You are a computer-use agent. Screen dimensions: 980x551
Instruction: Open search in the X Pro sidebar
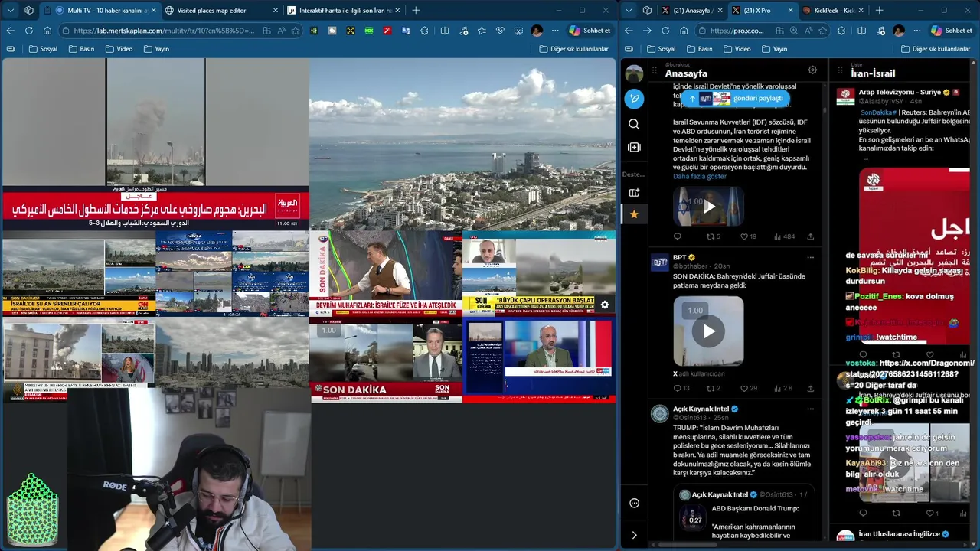[x=634, y=124]
